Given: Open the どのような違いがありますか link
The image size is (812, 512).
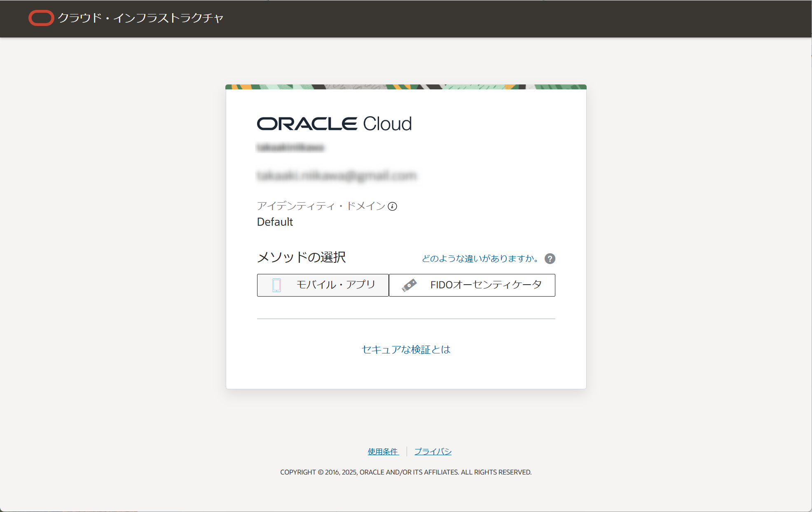Looking at the screenshot, I should click(480, 259).
